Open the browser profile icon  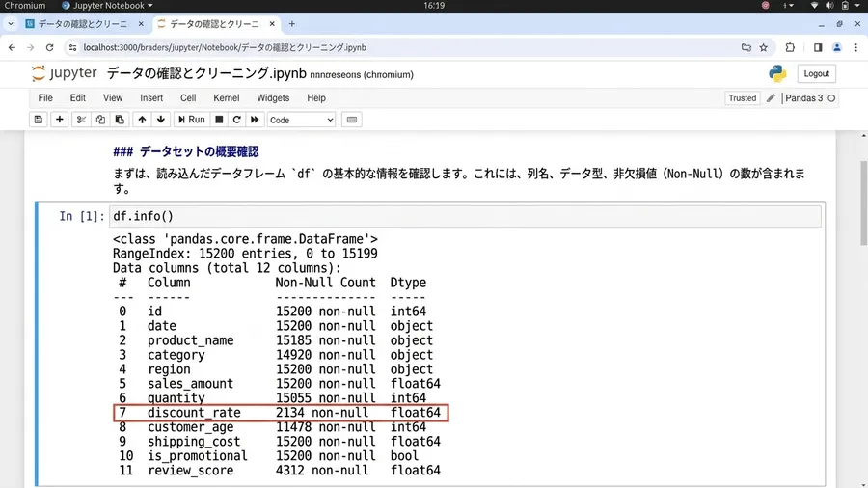pyautogui.click(x=837, y=47)
